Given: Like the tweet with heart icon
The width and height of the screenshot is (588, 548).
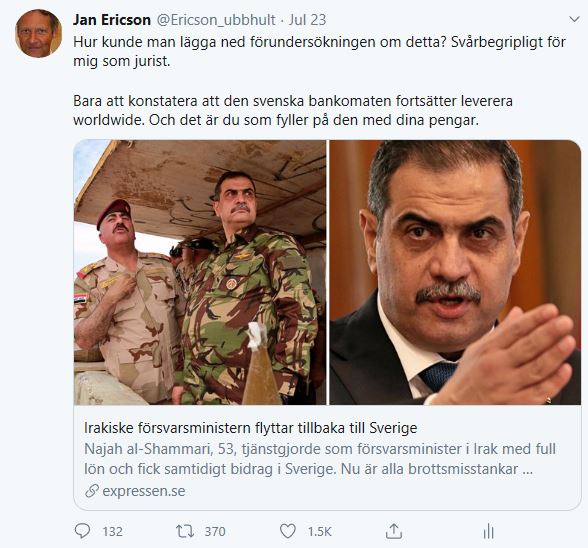Looking at the screenshot, I should click(x=288, y=531).
